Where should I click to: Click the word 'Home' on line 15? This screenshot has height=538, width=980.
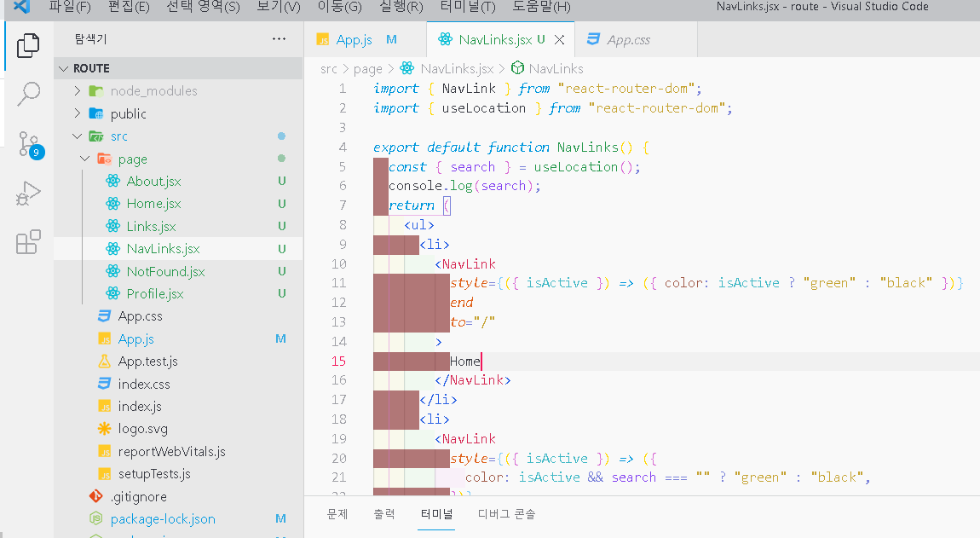pyautogui.click(x=465, y=361)
